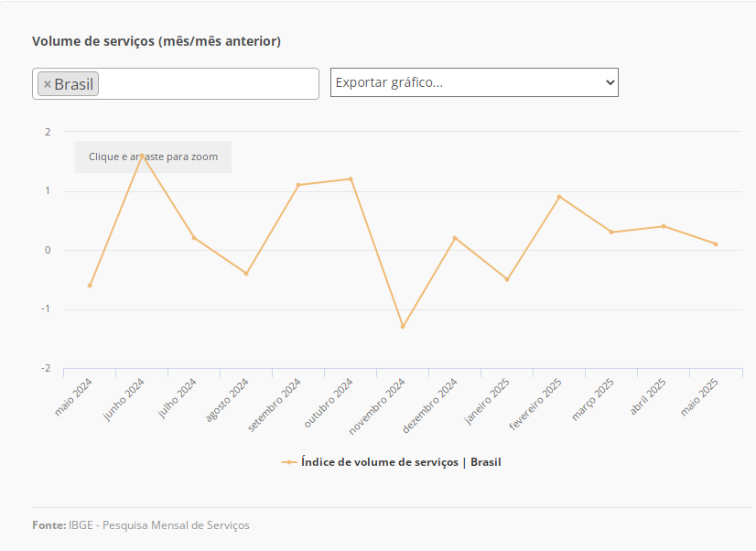Click the last data point, maio 2025
This screenshot has width=756, height=551.
click(716, 244)
